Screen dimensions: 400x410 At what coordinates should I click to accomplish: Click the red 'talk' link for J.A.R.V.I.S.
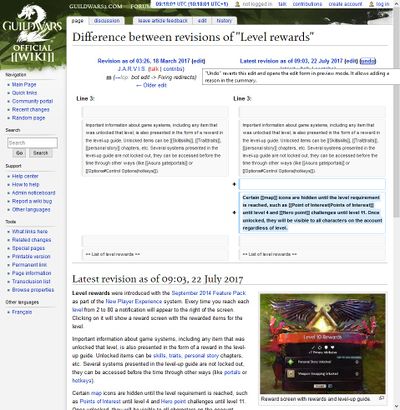coord(154,69)
